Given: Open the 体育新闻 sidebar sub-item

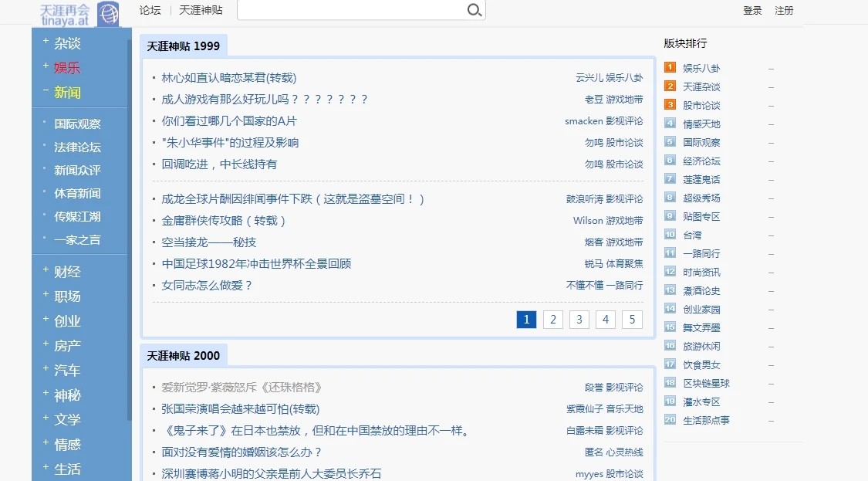Looking at the screenshot, I should (77, 193).
